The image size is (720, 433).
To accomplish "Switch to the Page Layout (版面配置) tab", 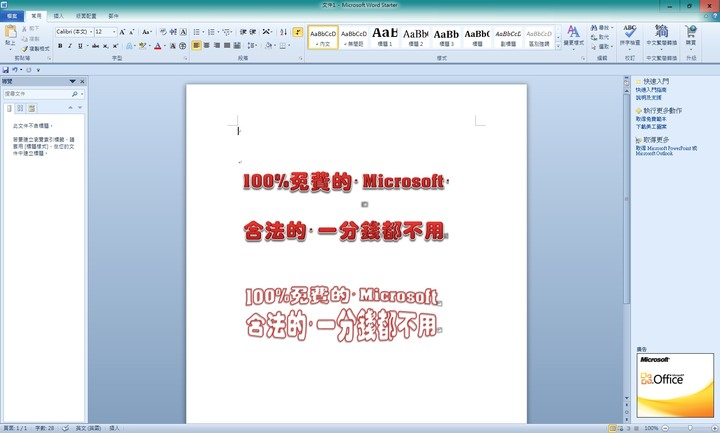I will coord(86,16).
